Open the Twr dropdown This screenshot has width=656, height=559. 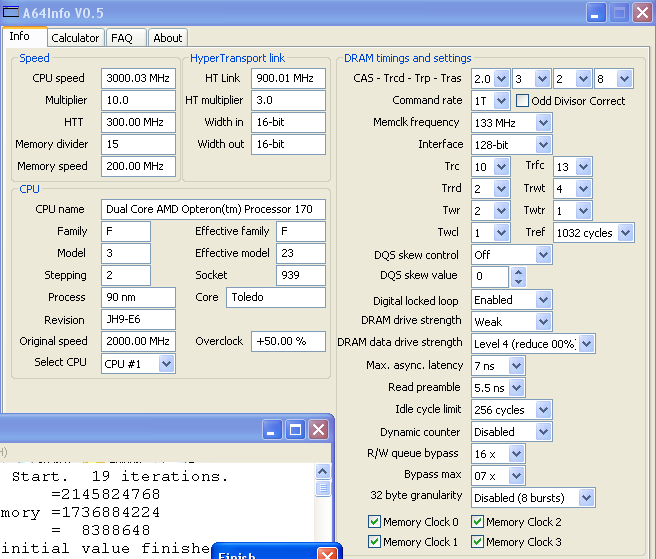501,211
